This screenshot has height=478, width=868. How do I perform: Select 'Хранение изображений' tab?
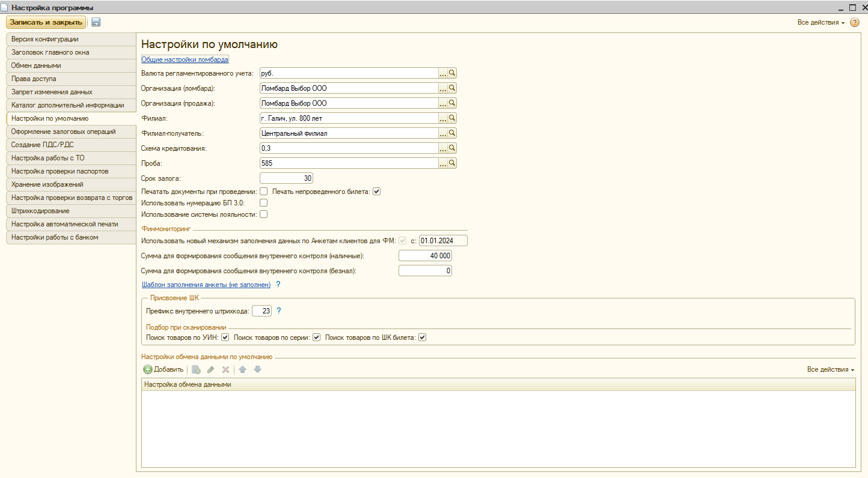pos(70,184)
